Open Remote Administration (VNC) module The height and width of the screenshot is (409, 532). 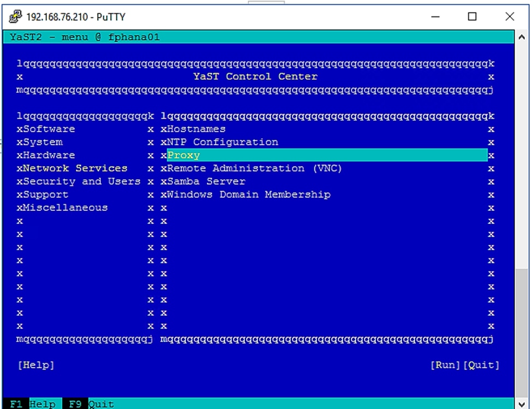[x=254, y=168]
